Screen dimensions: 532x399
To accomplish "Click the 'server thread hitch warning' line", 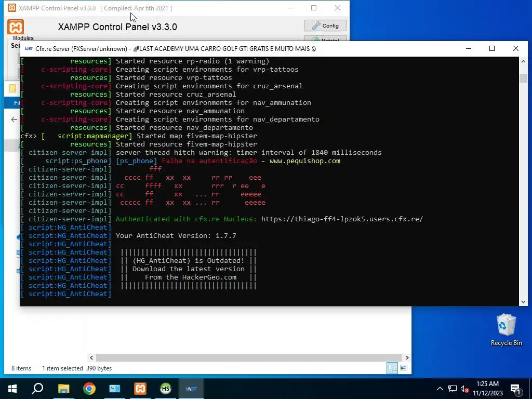I will pos(248,152).
